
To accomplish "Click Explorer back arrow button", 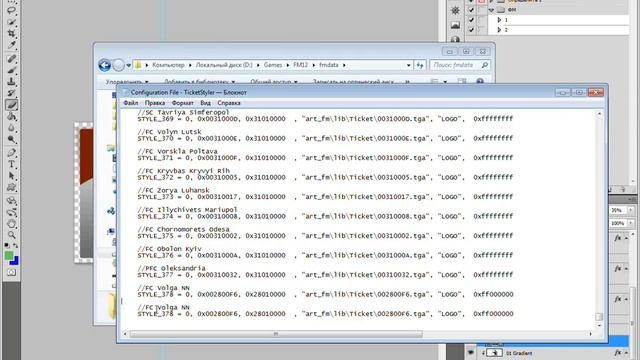I will (104, 65).
